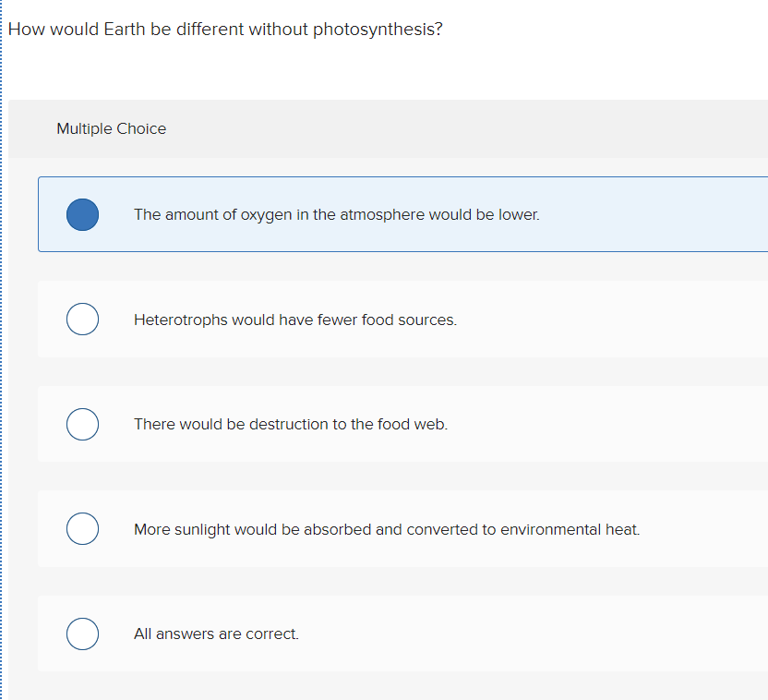Deselect the currently chosen oxygen option

pos(82,214)
